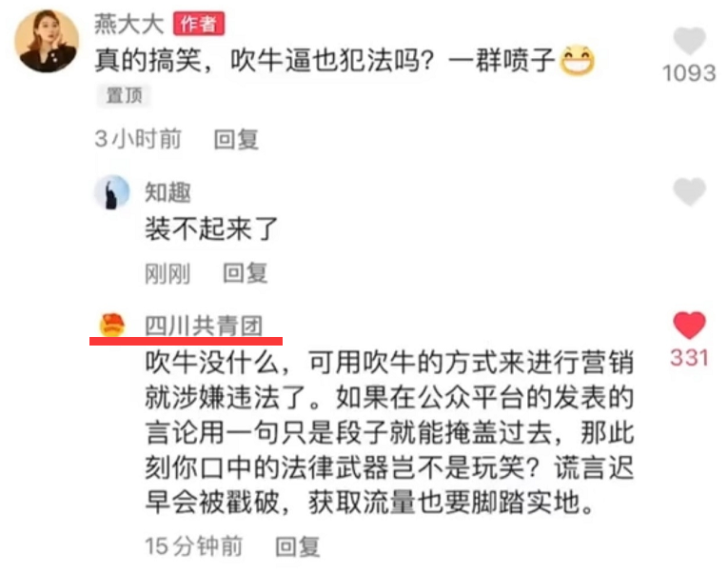Screen dimensions: 728x574
Task: Unlike 四川共青团's comment via red heart
Action: coord(689,326)
